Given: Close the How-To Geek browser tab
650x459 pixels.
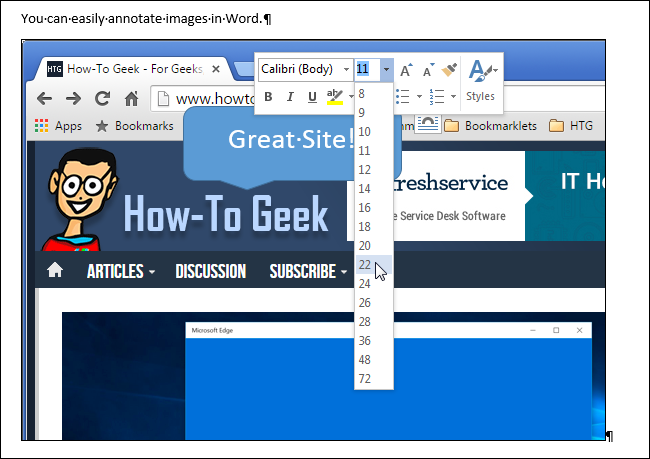Looking at the screenshot, I should click(x=216, y=69).
